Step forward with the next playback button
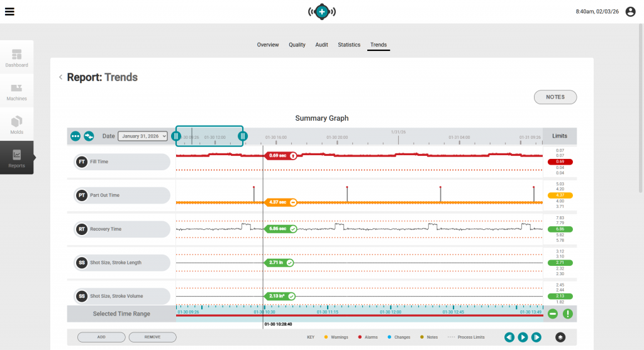 [536, 337]
